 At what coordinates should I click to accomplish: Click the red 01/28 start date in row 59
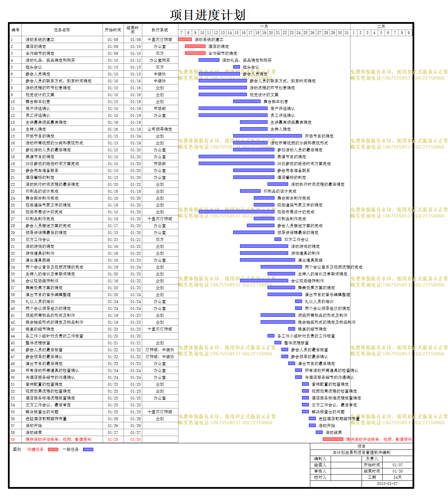tap(113, 439)
